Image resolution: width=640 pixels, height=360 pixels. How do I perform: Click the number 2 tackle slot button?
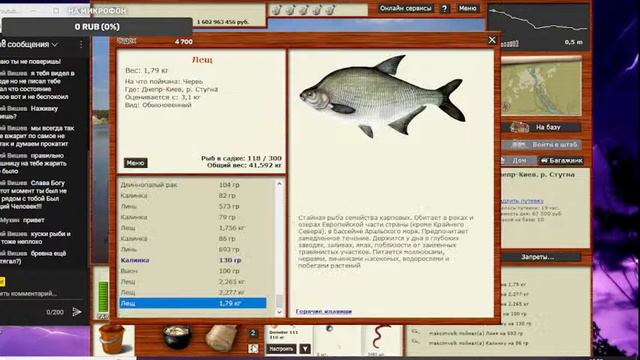(x=253, y=333)
